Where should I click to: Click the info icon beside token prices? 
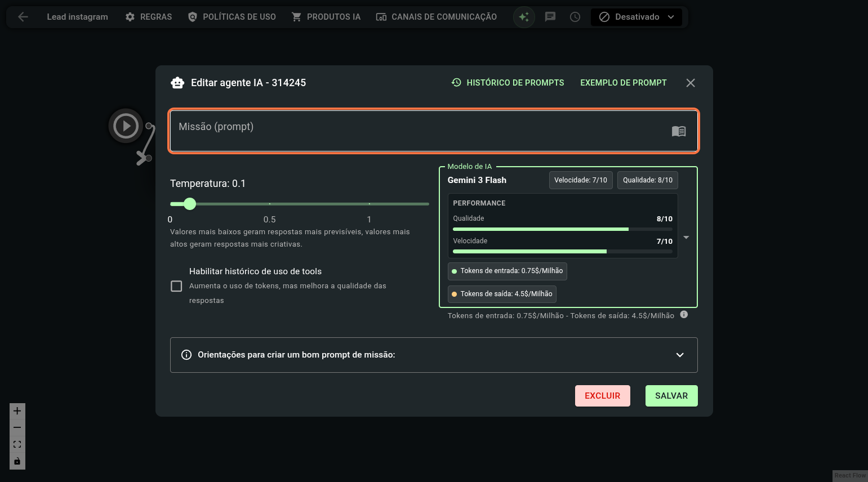pos(684,315)
